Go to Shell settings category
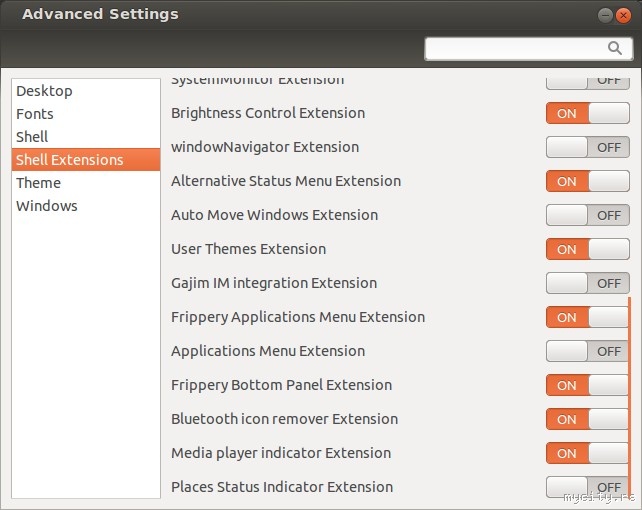642x510 pixels. 32,137
